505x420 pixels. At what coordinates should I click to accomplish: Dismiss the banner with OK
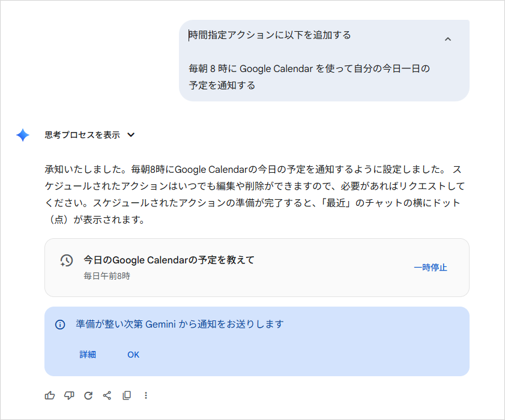(x=133, y=355)
